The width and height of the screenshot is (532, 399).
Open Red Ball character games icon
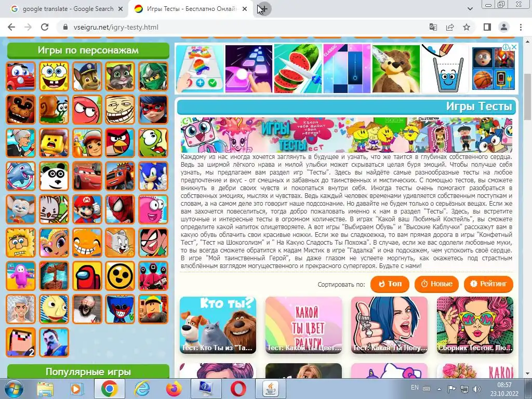click(x=87, y=110)
